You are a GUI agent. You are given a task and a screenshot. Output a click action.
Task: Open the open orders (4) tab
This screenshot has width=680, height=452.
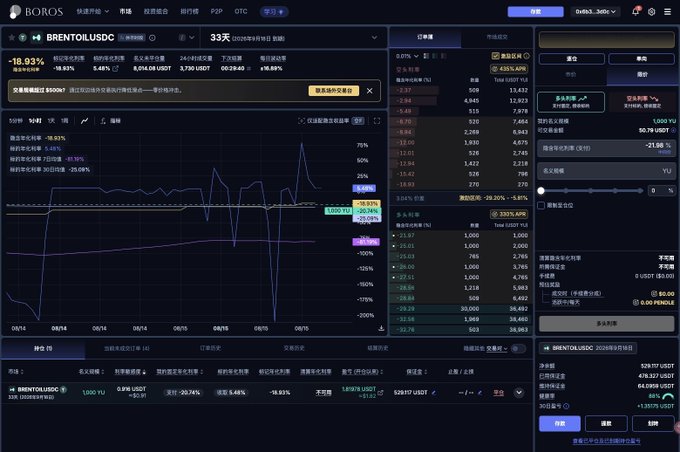tap(127, 348)
